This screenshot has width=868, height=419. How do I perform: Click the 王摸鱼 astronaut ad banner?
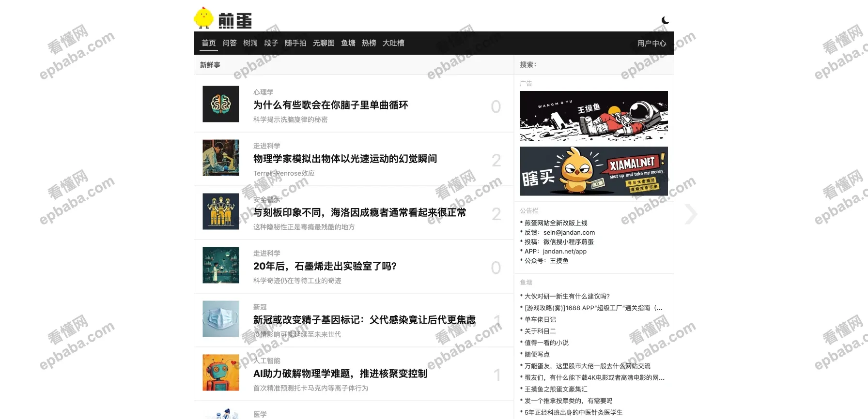(x=594, y=116)
